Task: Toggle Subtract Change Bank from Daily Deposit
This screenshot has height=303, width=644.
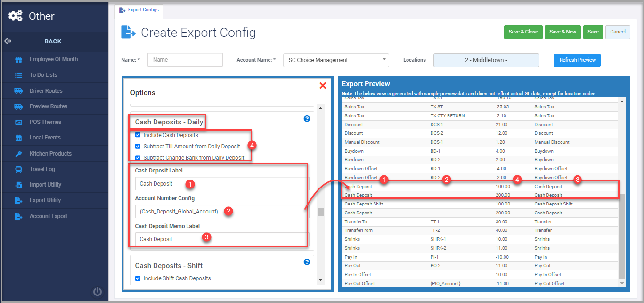Action: [x=138, y=158]
